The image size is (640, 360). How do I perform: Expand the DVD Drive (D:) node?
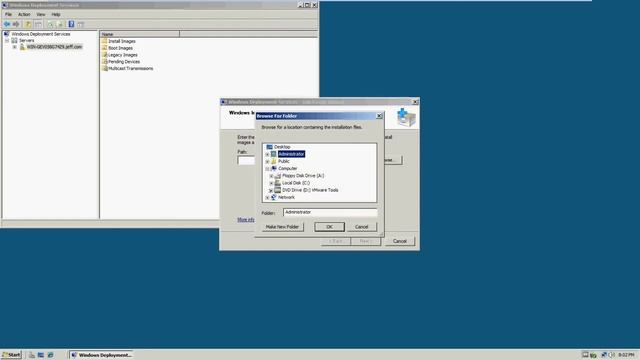271,190
